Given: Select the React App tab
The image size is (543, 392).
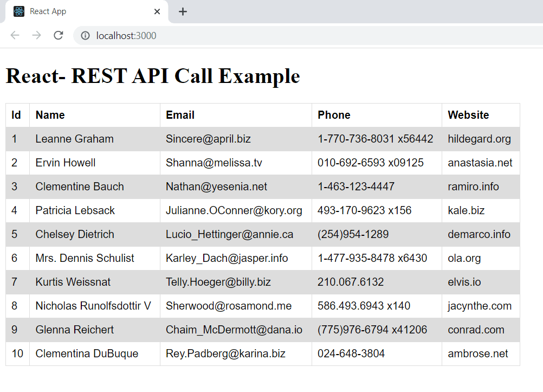Looking at the screenshot, I should (x=81, y=11).
